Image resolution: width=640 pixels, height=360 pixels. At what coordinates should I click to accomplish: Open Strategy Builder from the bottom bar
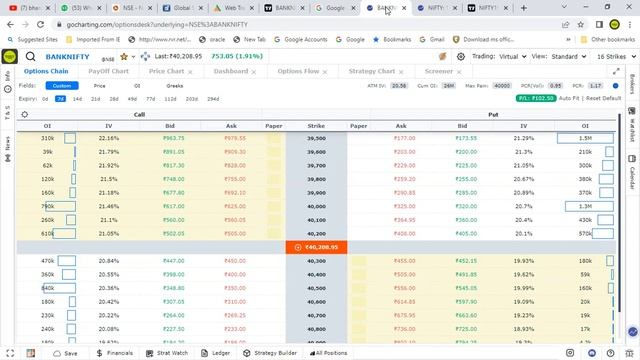(270, 353)
